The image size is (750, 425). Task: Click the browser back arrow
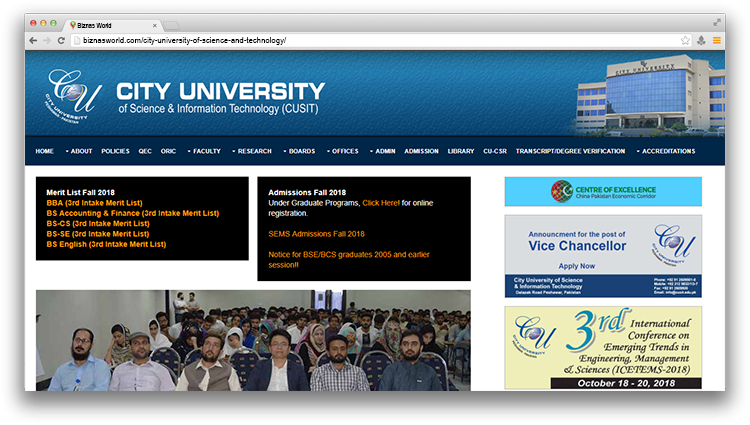(x=33, y=40)
